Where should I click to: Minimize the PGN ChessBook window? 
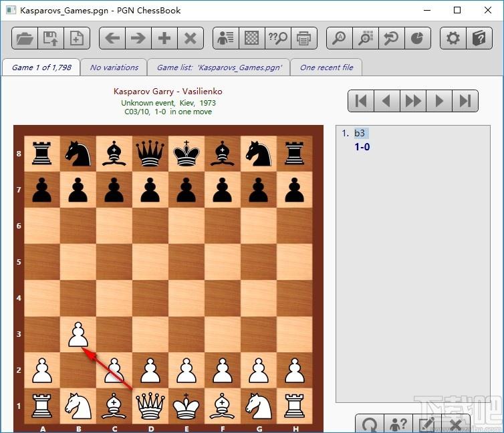[427, 10]
